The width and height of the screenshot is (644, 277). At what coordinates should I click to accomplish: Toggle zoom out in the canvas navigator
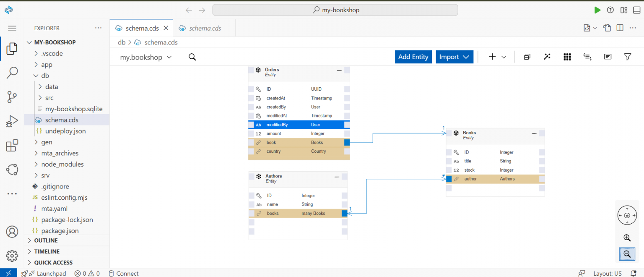pos(627,254)
